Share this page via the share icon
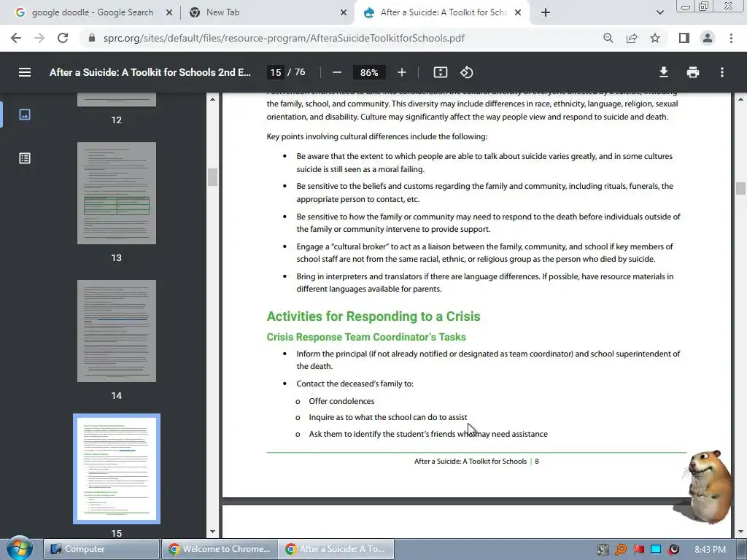The width and height of the screenshot is (747, 560). 632,38
